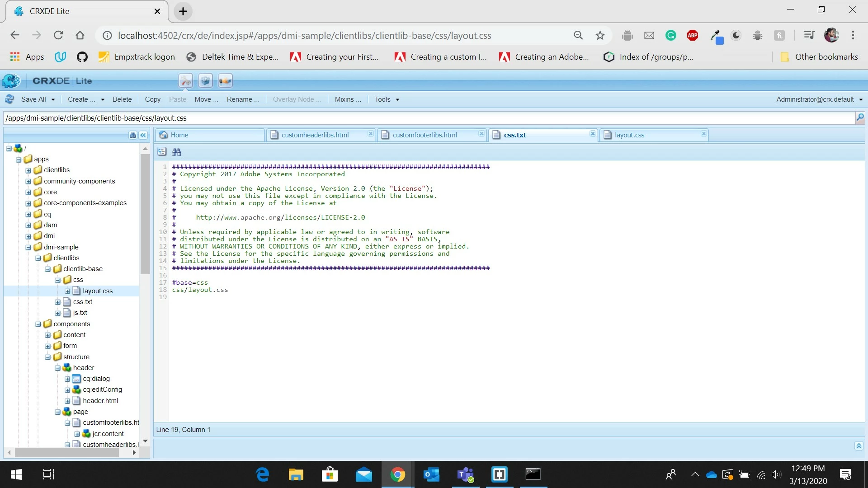The width and height of the screenshot is (868, 488).
Task: Click the Package Manager box icon
Action: click(205, 81)
